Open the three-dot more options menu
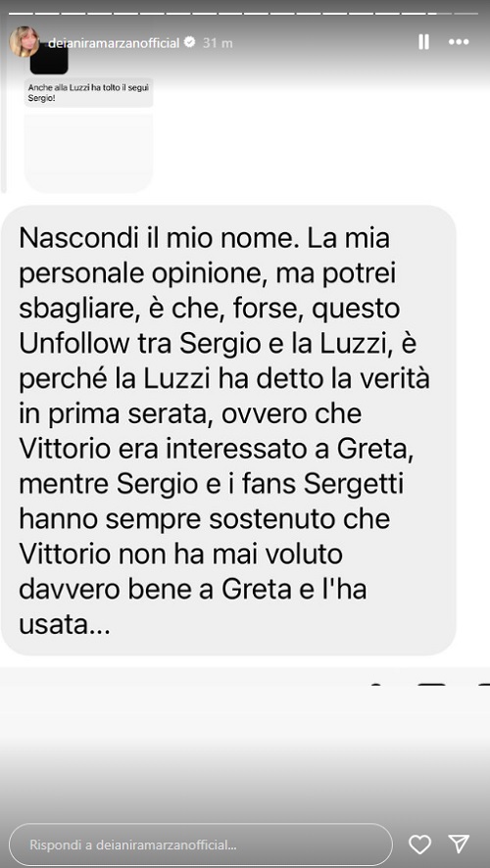This screenshot has width=490, height=868. point(459,42)
